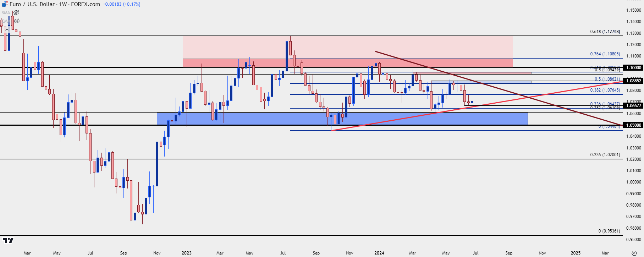Click 0.95000 on the price axis
644x257 pixels.
pyautogui.click(x=633, y=240)
